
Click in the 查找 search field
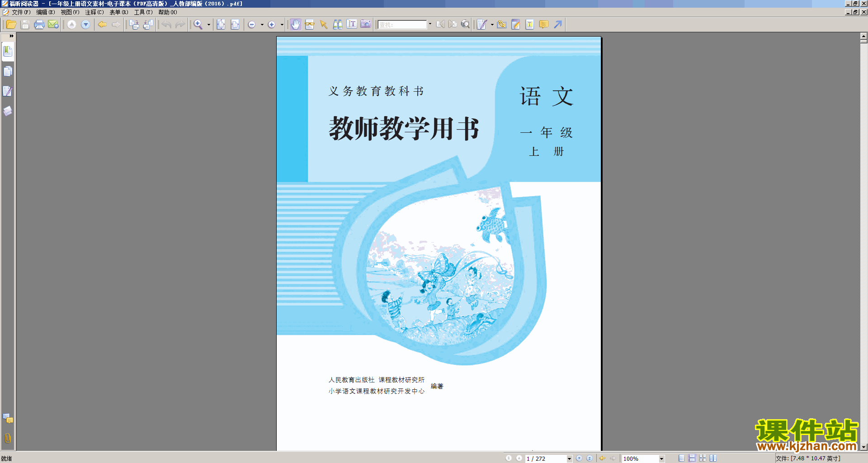(402, 24)
